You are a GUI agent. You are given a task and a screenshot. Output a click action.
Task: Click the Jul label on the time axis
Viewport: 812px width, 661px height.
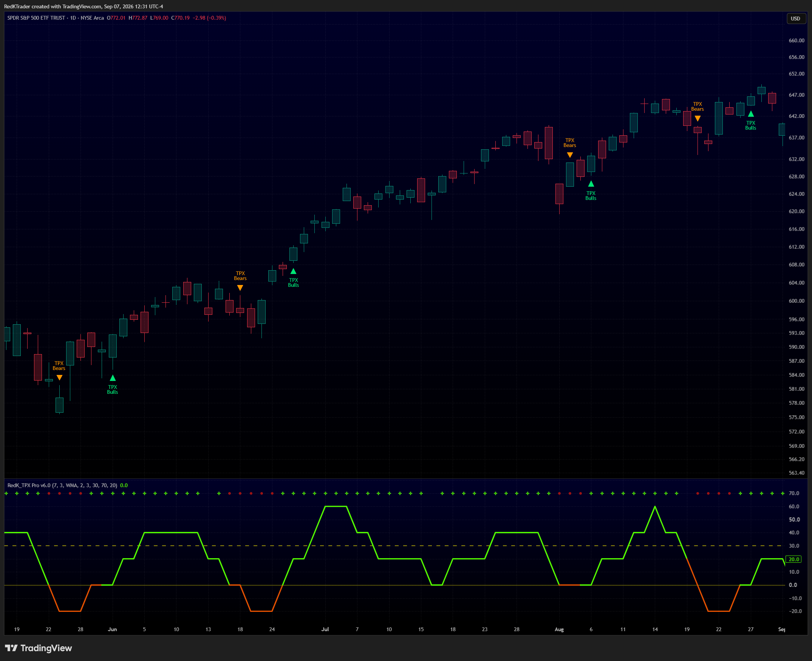click(x=325, y=629)
